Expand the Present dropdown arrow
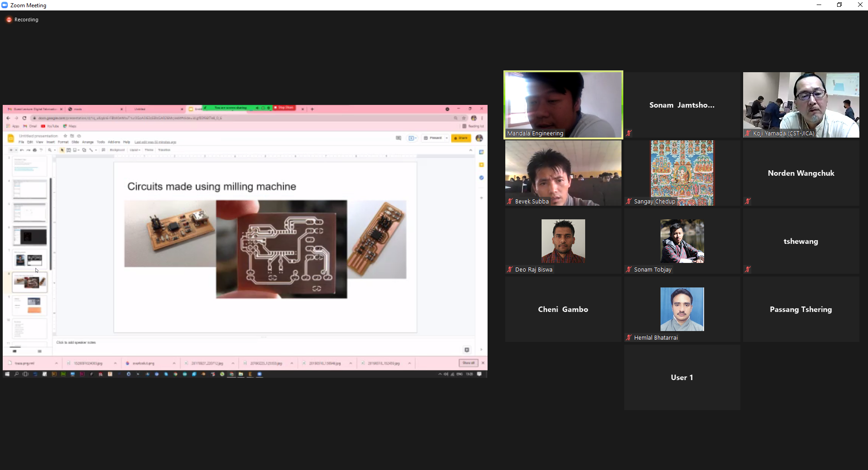Viewport: 868px width, 470px height. 447,138
